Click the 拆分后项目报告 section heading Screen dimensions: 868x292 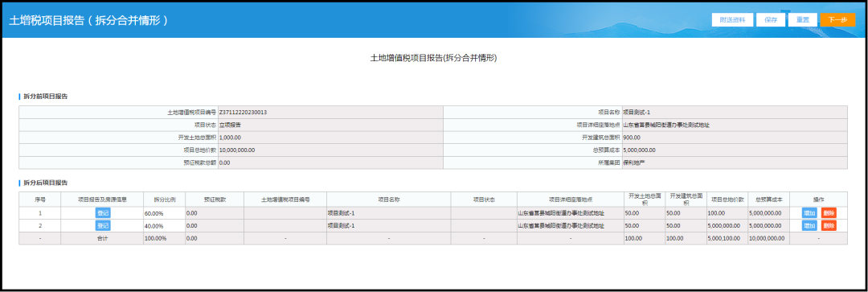tap(45, 183)
